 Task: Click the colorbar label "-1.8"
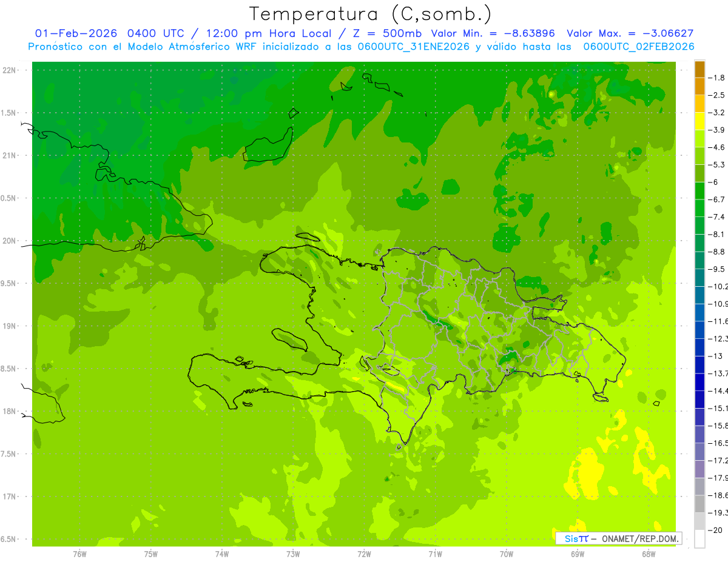[717, 78]
